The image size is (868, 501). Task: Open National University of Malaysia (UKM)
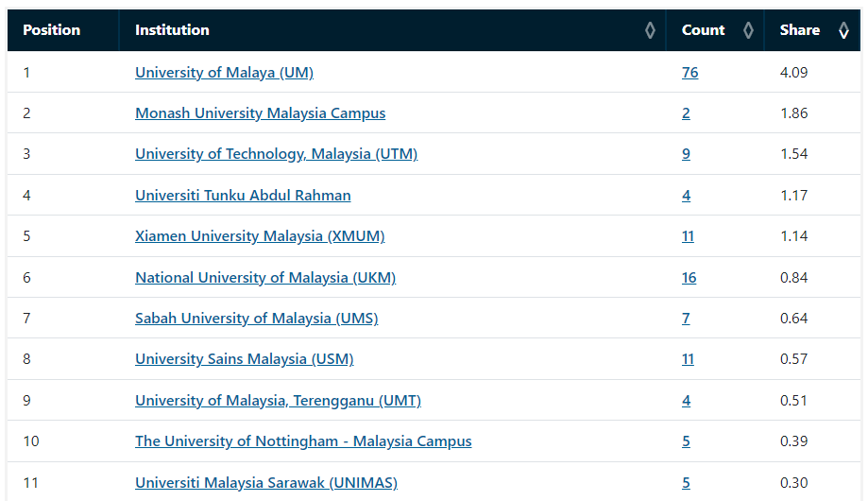point(265,277)
